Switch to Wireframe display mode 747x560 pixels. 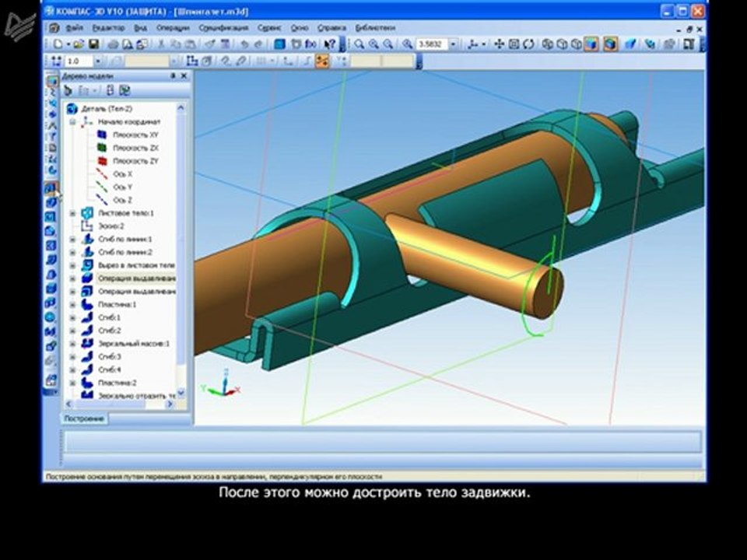(x=547, y=44)
